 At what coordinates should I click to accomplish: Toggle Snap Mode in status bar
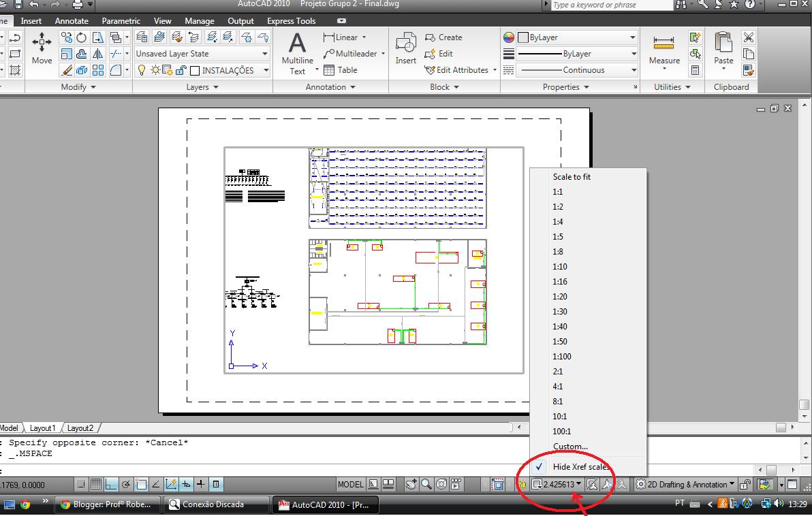(x=81, y=485)
